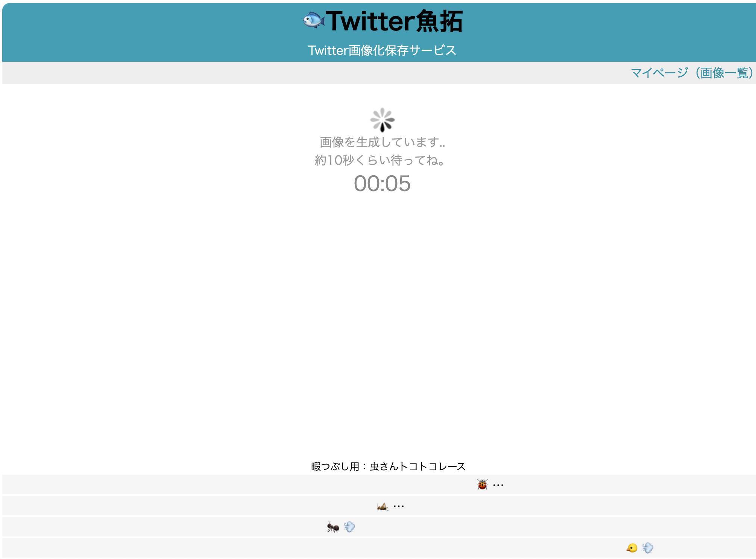The height and width of the screenshot is (559, 756).
Task: Click the 00:05 countdown timer
Action: [382, 184]
